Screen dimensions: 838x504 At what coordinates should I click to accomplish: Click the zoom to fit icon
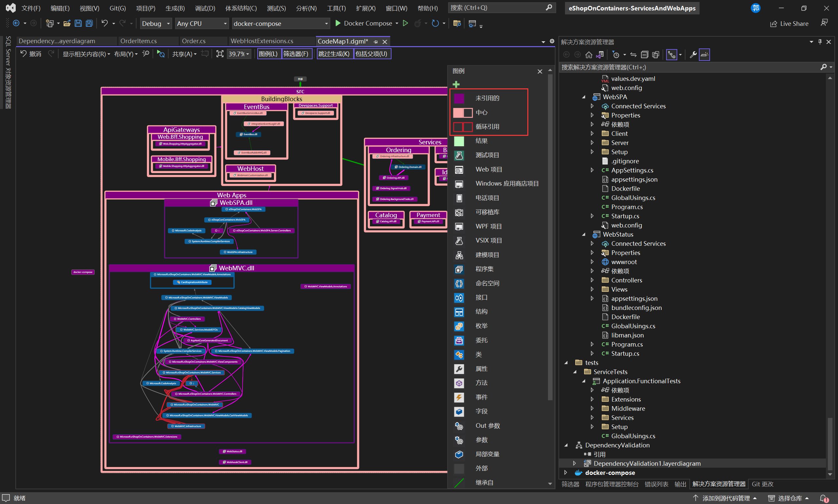click(220, 54)
